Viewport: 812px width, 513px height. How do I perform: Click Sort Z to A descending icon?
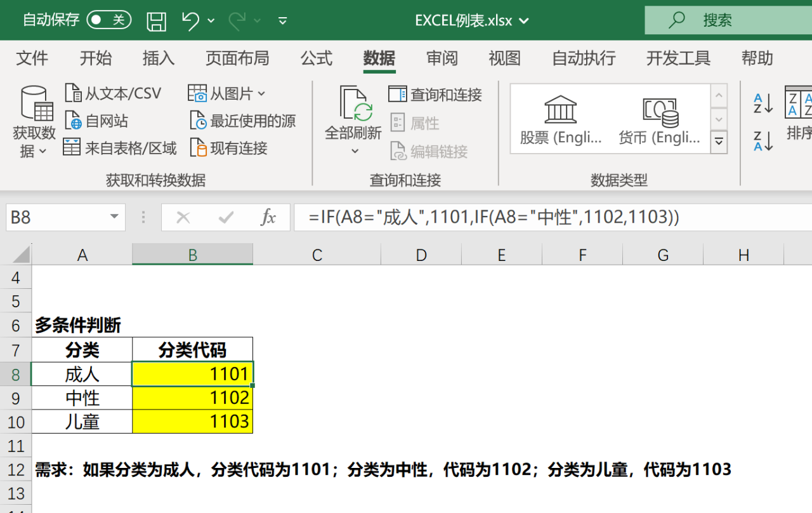pos(763,140)
